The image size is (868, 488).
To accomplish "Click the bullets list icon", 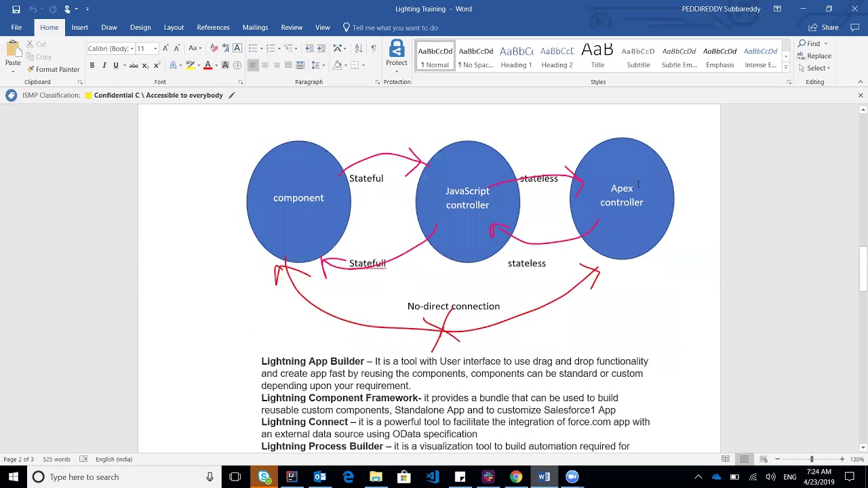I will pos(254,48).
